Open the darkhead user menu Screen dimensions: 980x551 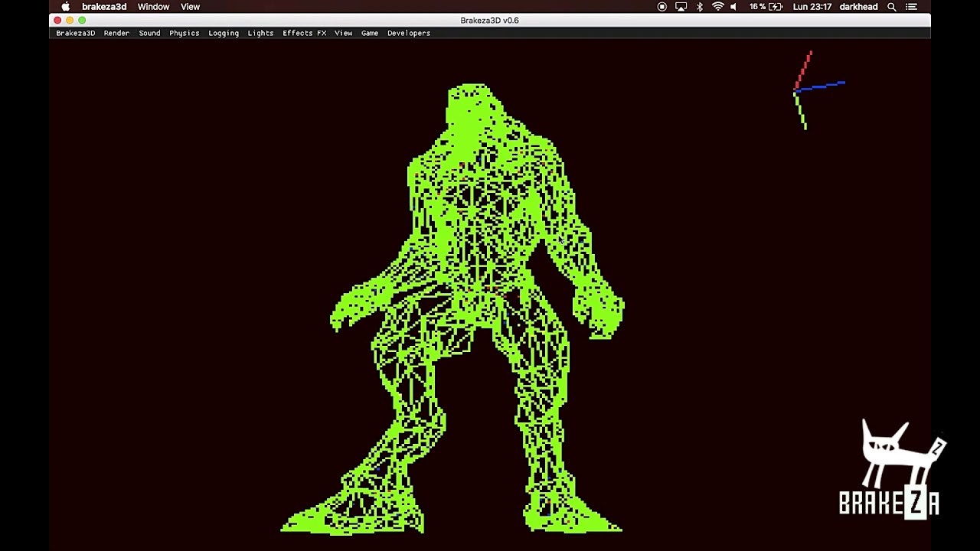pos(858,7)
